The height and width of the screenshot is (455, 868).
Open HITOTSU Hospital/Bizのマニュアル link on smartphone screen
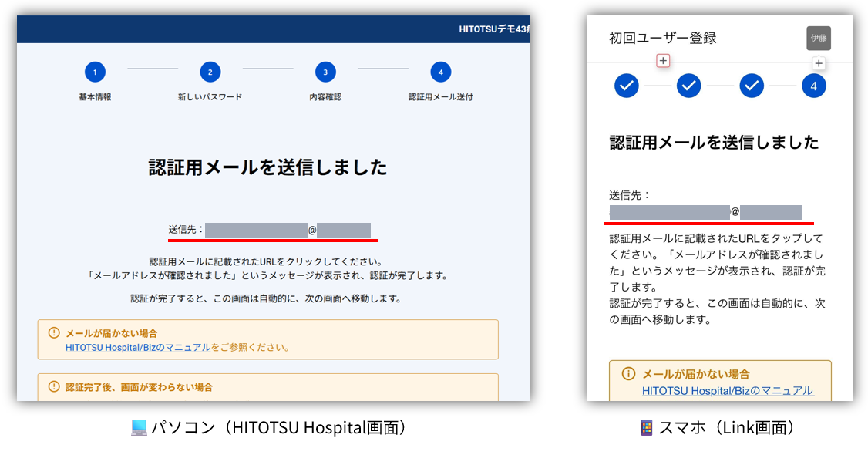[x=727, y=391]
